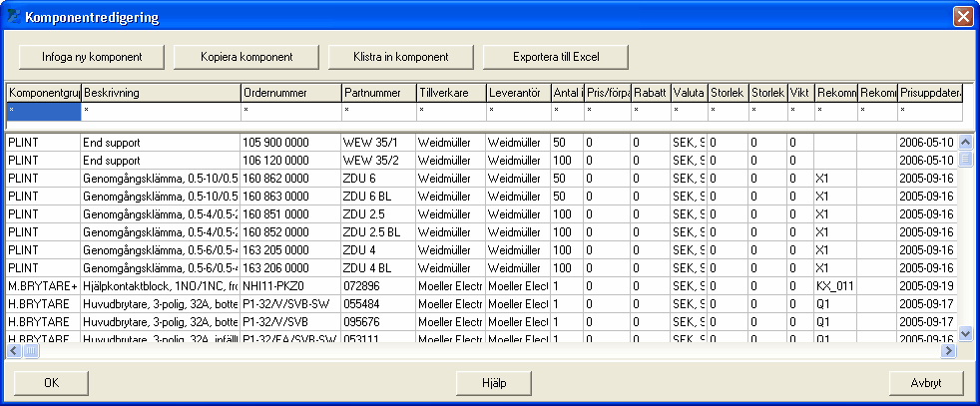Focus the Komponentgrupp filter field
Image resolution: width=980 pixels, height=406 pixels.
point(44,111)
